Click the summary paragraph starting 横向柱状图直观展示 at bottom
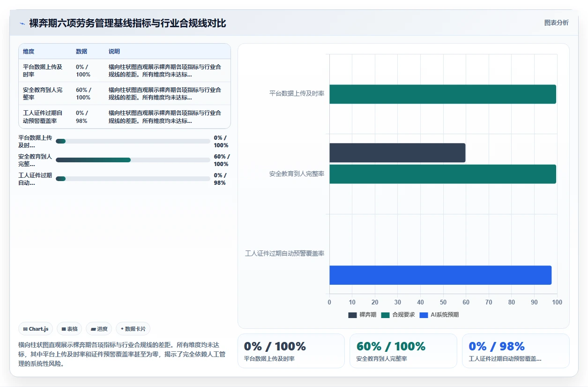The height and width of the screenshot is (387, 588). 122,354
